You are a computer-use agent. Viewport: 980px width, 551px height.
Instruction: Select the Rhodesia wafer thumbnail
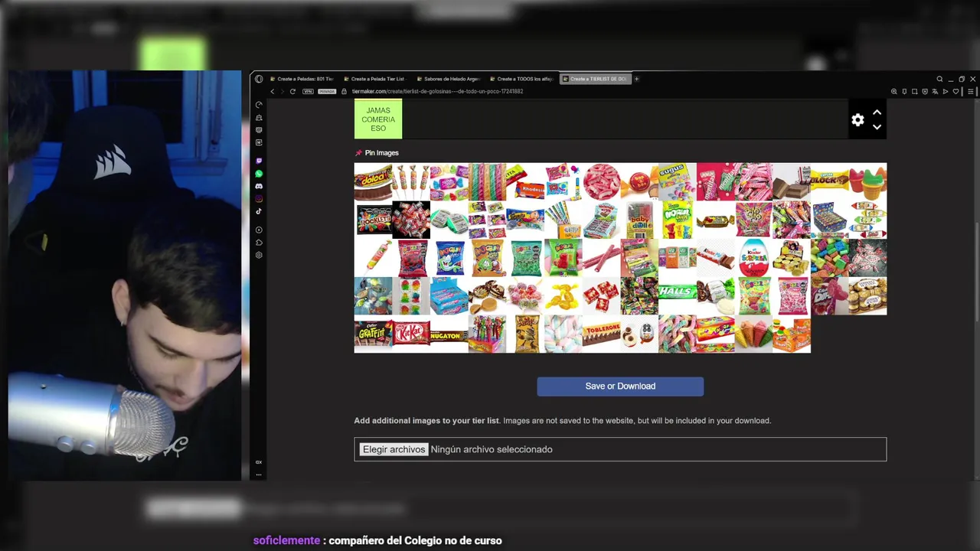coord(525,181)
